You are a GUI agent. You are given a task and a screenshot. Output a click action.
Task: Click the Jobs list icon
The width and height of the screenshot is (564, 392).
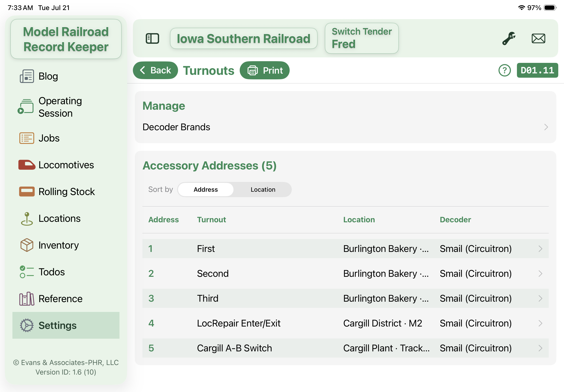click(27, 138)
